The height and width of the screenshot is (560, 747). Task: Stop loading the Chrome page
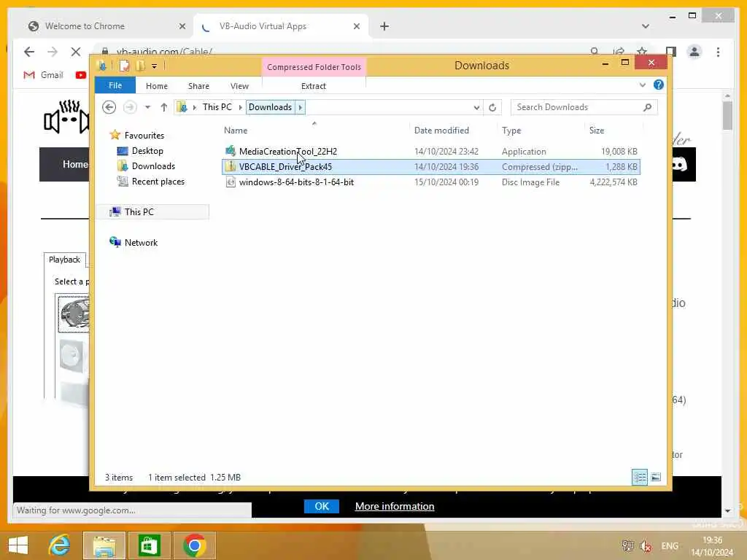75,52
